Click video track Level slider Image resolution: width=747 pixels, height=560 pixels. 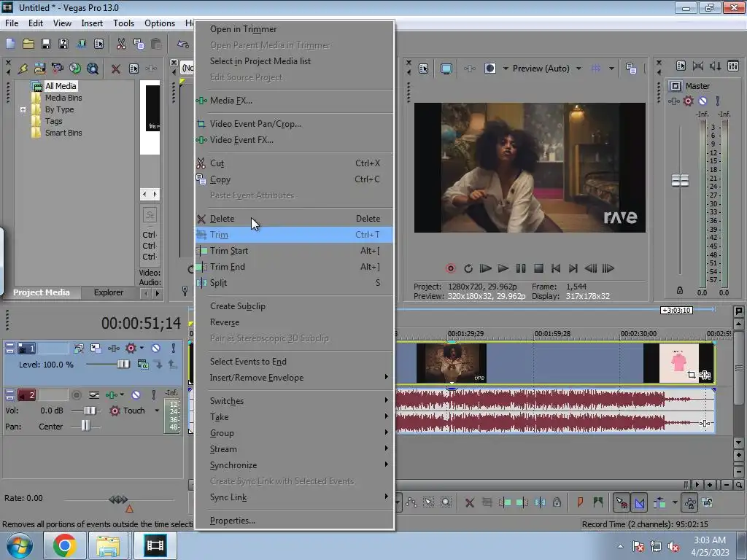[123, 365]
